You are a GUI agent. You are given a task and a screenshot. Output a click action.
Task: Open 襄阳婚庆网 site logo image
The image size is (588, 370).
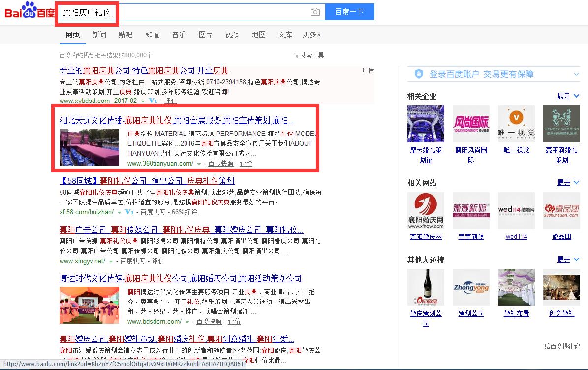426,211
